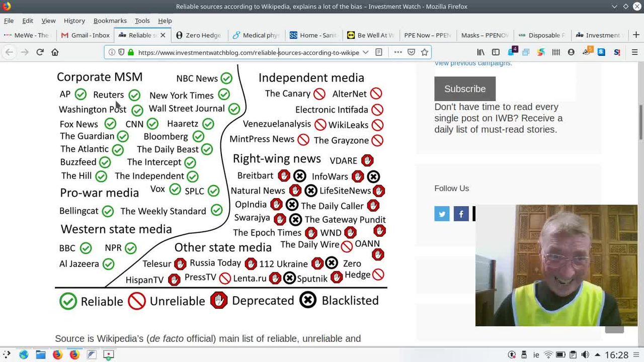Open the Firefox hamburger menu

click(634, 52)
